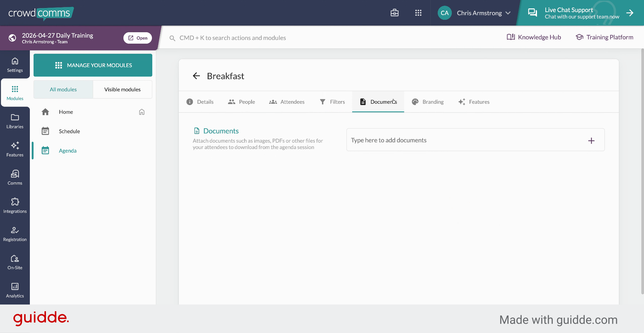Click the home marker icon on Home row
Viewport: 644px width, 333px height.
click(x=142, y=112)
